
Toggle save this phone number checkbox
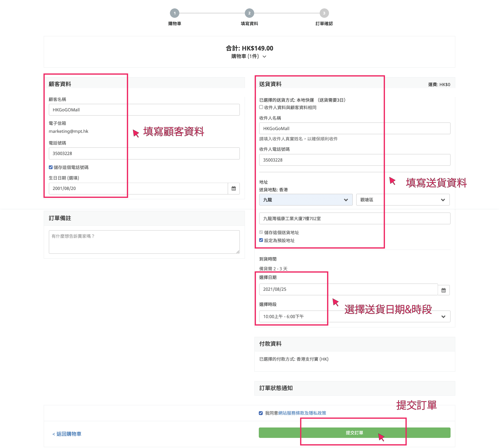coord(51,167)
